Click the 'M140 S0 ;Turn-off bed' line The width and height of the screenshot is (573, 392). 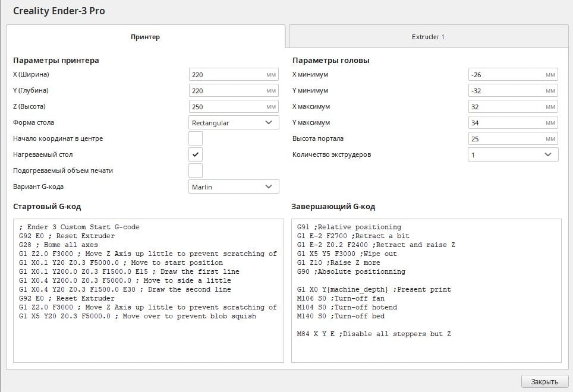[x=341, y=316]
